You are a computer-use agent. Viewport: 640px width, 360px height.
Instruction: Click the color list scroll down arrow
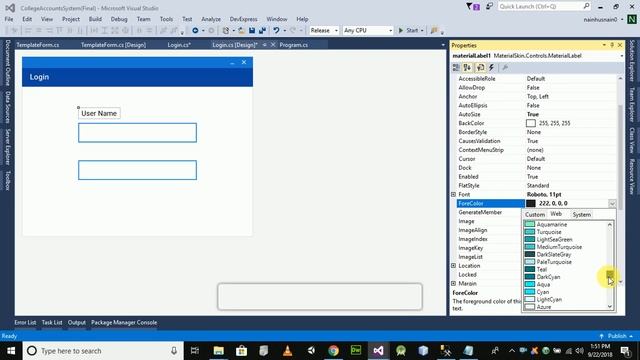[x=610, y=307]
